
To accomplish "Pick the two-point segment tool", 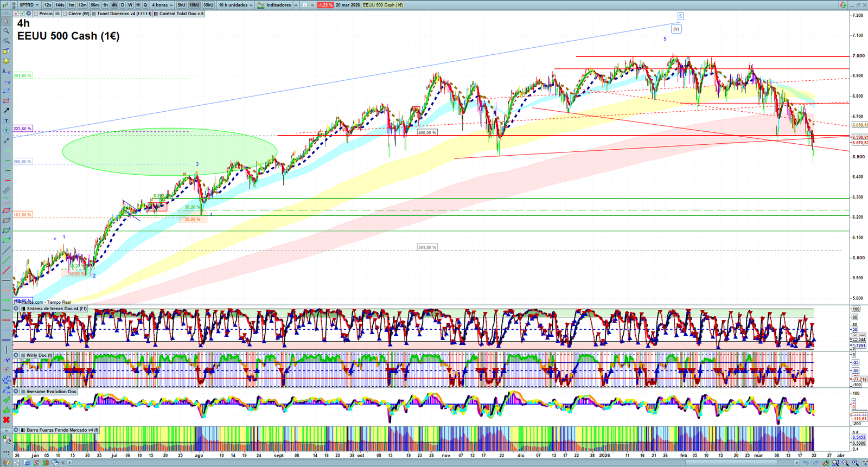I will click(x=6, y=140).
